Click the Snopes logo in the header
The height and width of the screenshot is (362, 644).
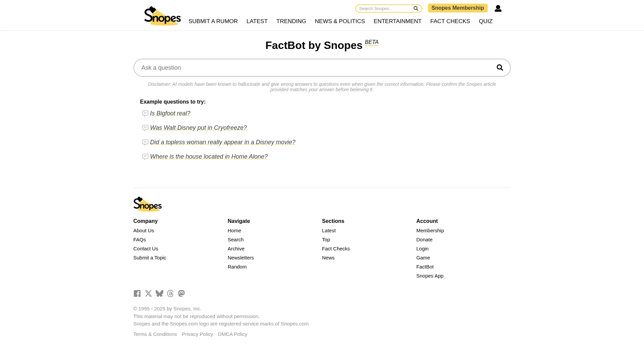click(162, 16)
